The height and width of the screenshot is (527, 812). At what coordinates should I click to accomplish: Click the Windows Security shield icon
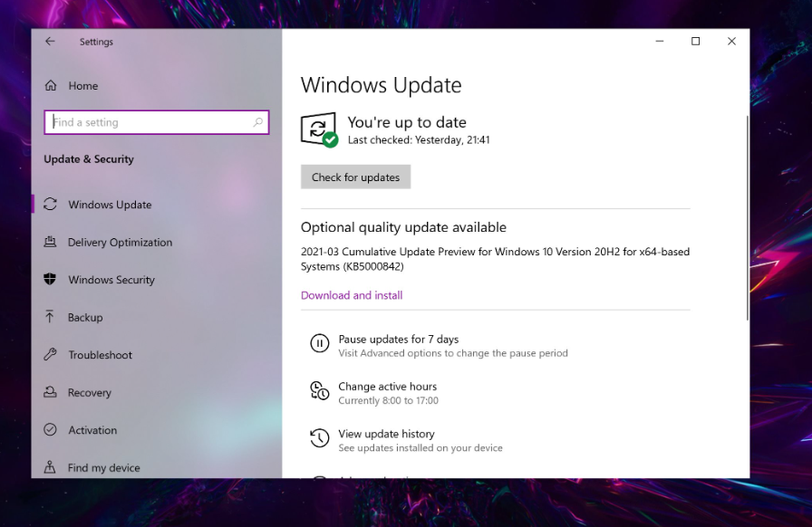point(50,280)
